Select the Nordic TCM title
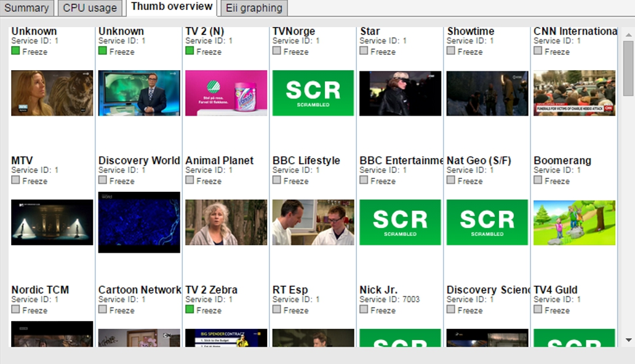Image resolution: width=635 pixels, height=364 pixels. tap(40, 290)
